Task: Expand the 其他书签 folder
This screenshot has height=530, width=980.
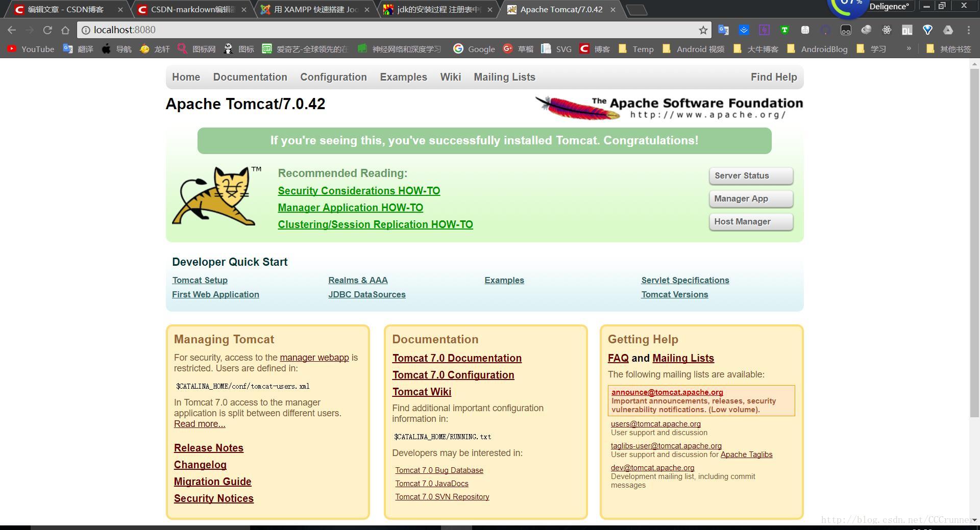Action: tap(948, 49)
